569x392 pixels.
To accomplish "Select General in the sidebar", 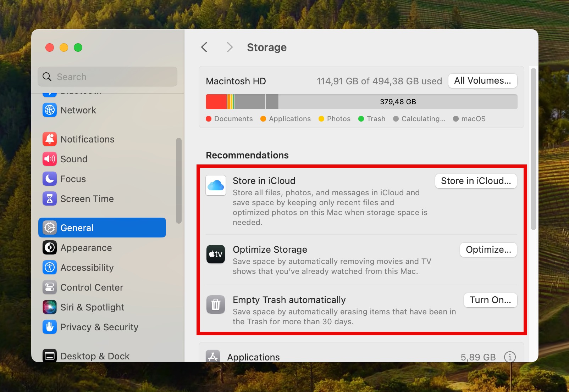I will (x=77, y=228).
